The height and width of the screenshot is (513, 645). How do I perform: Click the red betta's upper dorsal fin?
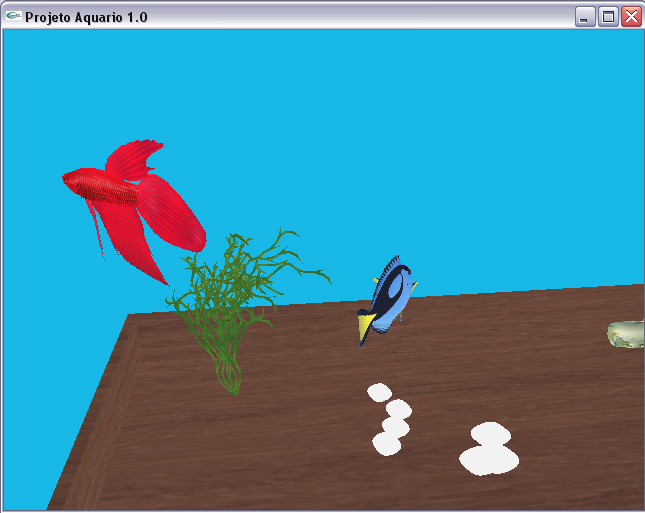(x=135, y=156)
